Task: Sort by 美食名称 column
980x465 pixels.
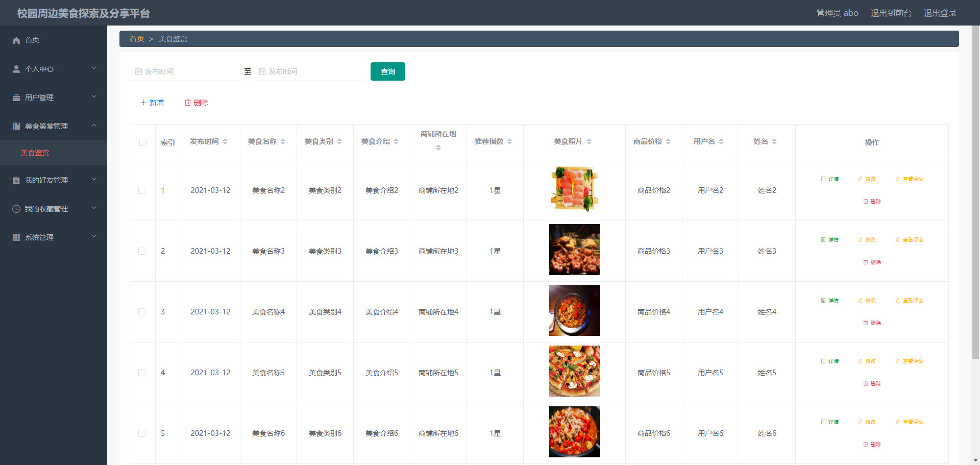Action: tap(283, 141)
